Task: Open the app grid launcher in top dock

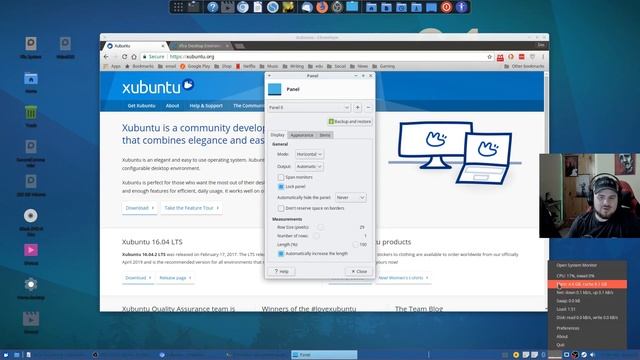Action: click(178, 7)
